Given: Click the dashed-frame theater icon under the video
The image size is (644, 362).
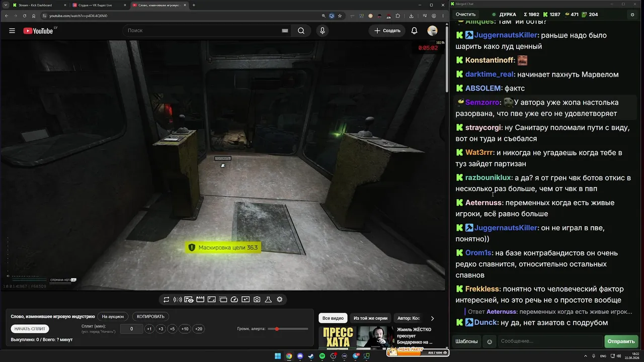Looking at the screenshot, I should 223,300.
